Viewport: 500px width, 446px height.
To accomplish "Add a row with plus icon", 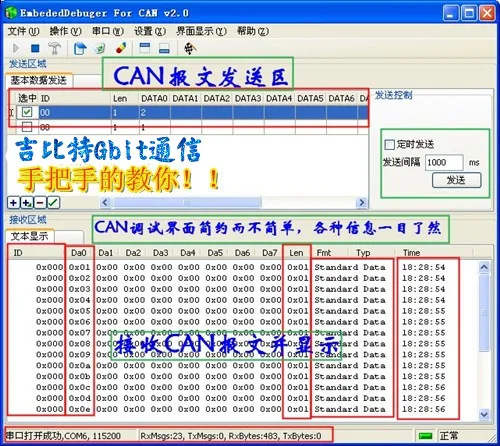I will point(13,202).
